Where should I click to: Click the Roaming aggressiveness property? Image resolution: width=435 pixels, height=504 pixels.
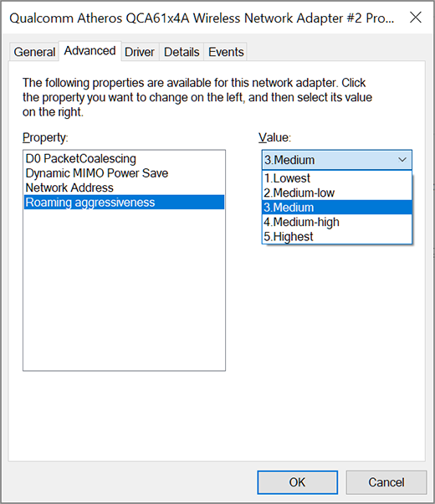click(x=124, y=202)
